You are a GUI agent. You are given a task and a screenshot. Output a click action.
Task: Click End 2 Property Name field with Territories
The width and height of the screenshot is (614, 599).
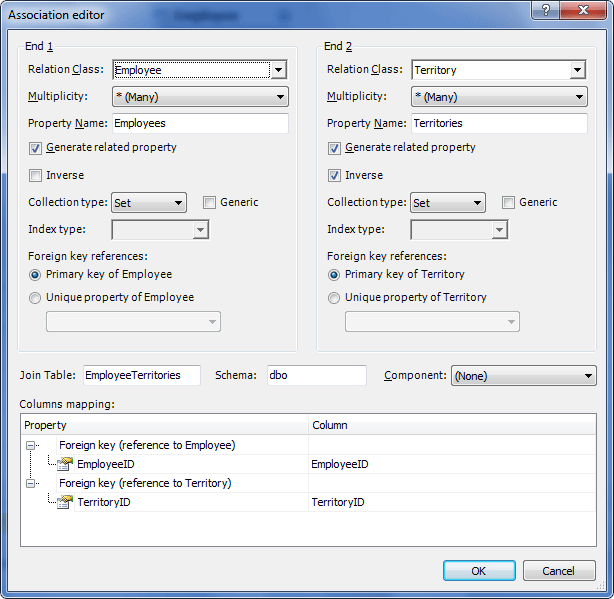click(x=499, y=123)
